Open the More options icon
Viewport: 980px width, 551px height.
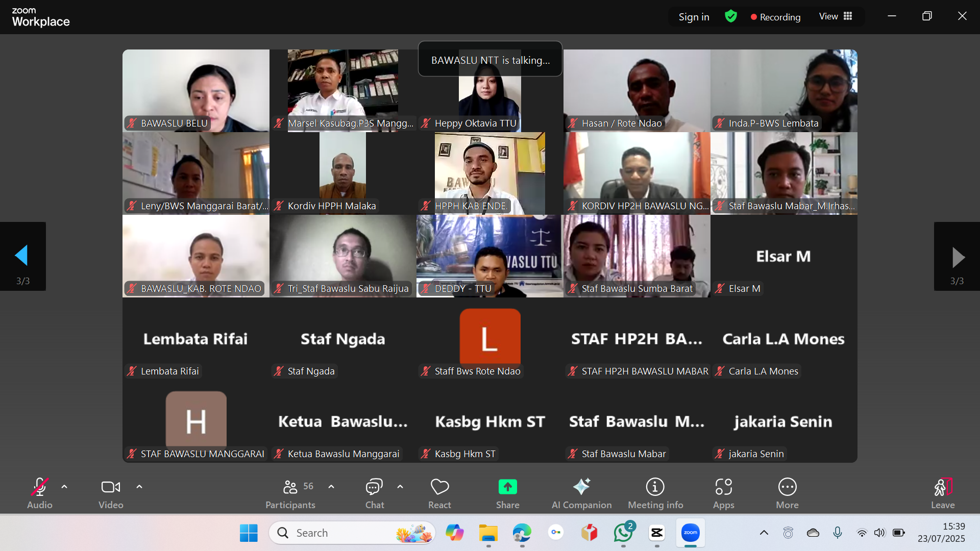coord(787,487)
